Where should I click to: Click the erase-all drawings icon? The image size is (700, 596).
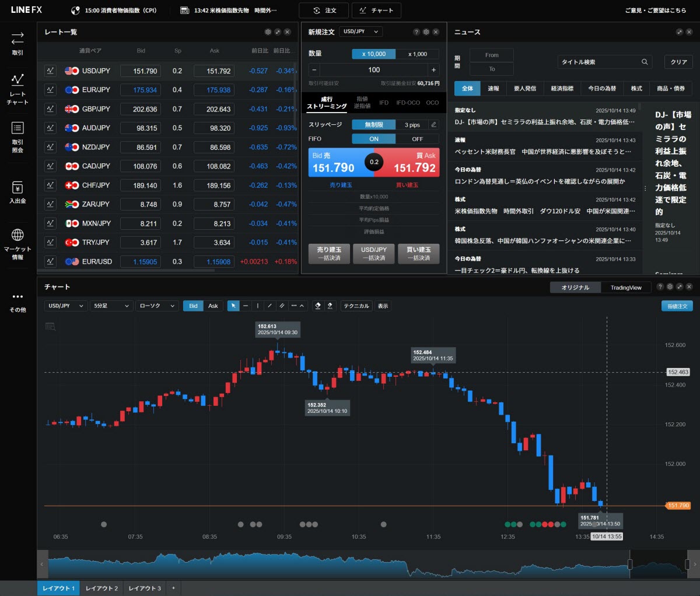coord(330,306)
